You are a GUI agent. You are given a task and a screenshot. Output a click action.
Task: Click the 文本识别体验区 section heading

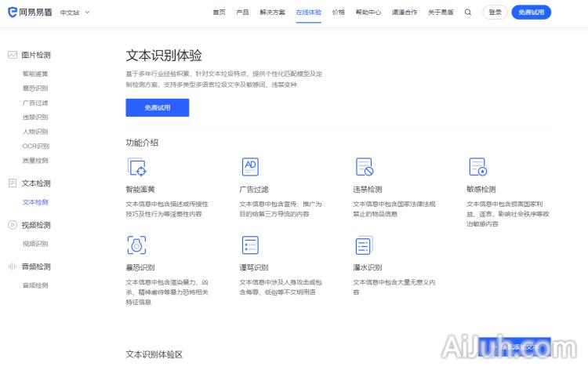[154, 354]
